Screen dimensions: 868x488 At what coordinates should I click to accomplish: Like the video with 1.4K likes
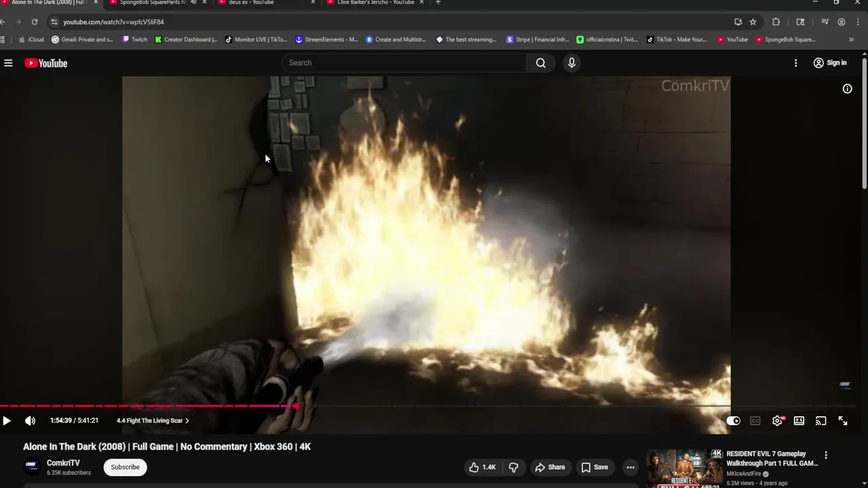482,467
